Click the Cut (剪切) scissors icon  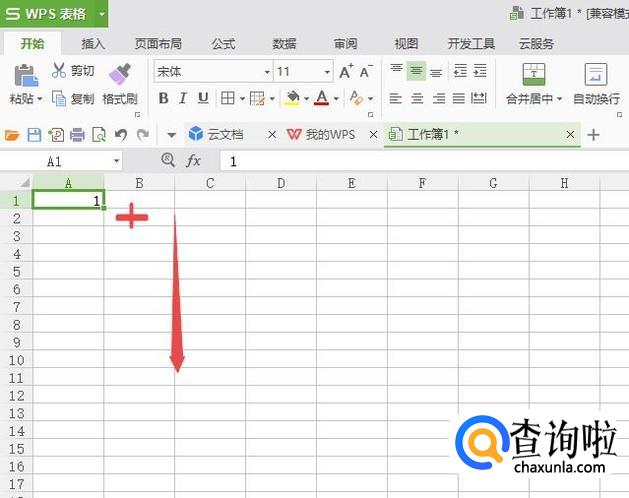(x=59, y=71)
